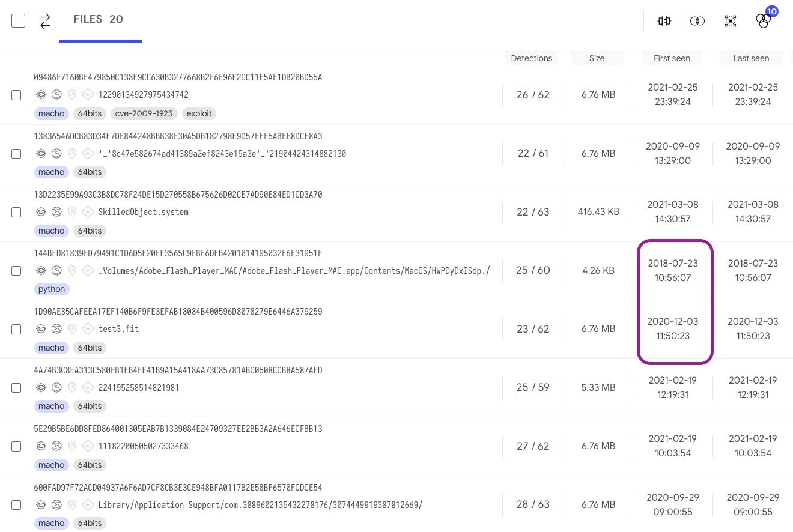
Task: Tick the checkbox for the test3.fit file
Action: point(16,329)
